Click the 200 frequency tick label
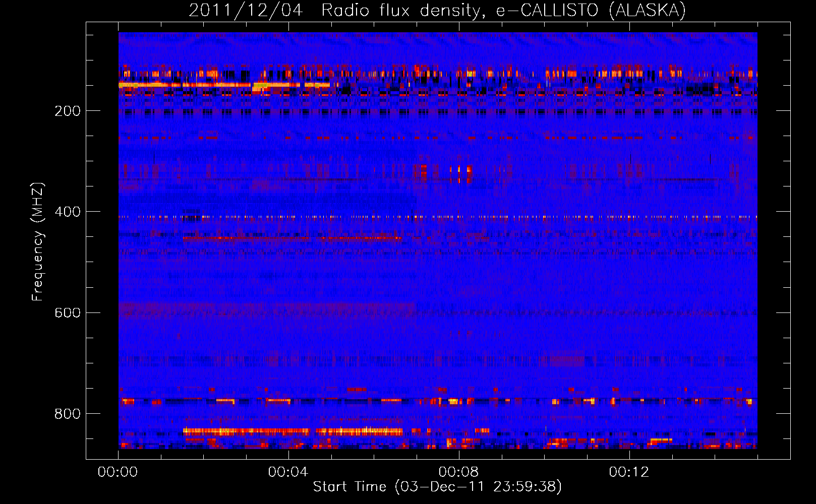Image resolution: width=816 pixels, height=504 pixels. point(68,111)
